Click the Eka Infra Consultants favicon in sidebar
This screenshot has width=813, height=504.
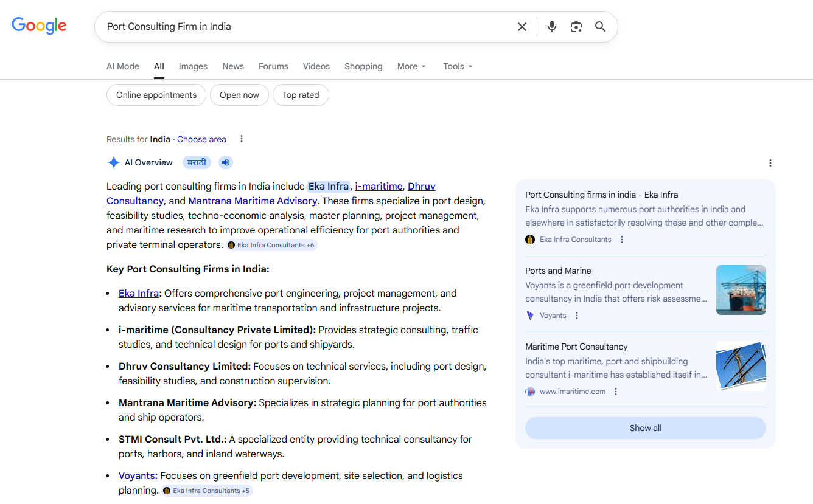[x=530, y=240]
